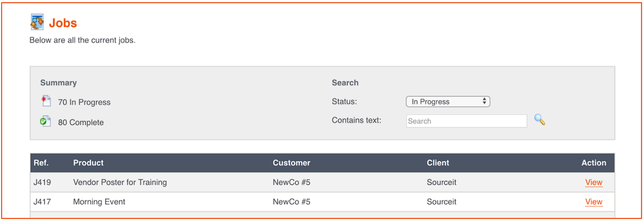Click job reference J419

pos(42,182)
